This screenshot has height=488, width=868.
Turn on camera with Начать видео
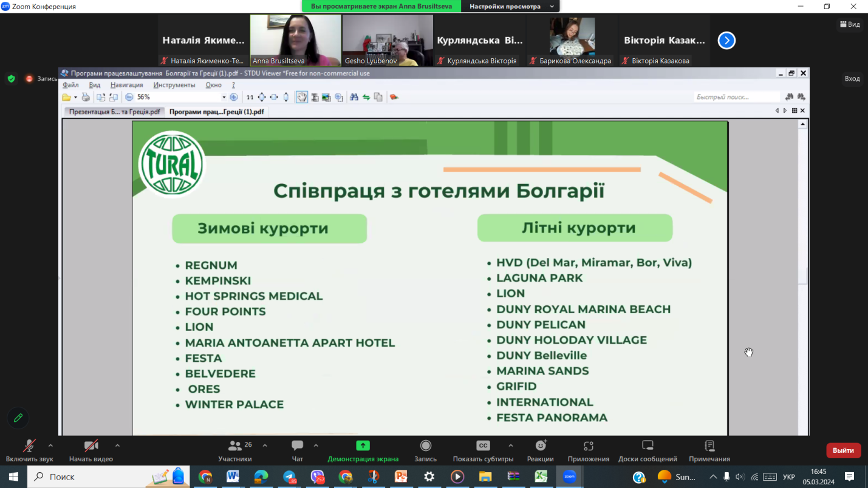(91, 450)
